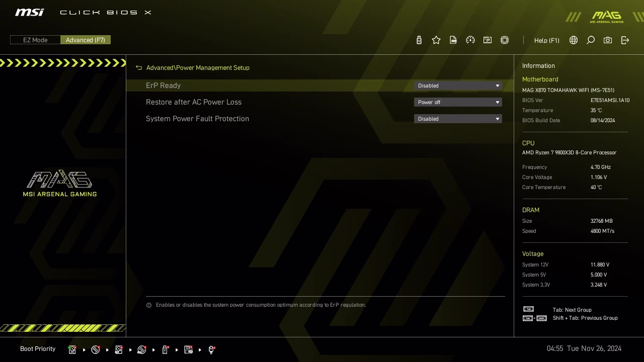This screenshot has width=644, height=362.
Task: Click the DRAM Speed value 4800 MT/s
Action: coord(602,231)
